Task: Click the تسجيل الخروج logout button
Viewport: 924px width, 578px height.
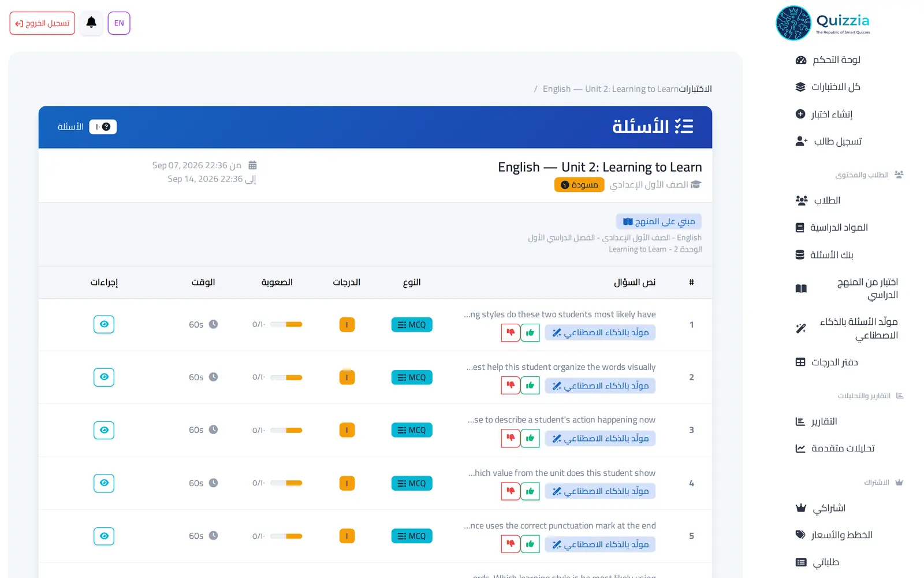Action: (x=42, y=23)
